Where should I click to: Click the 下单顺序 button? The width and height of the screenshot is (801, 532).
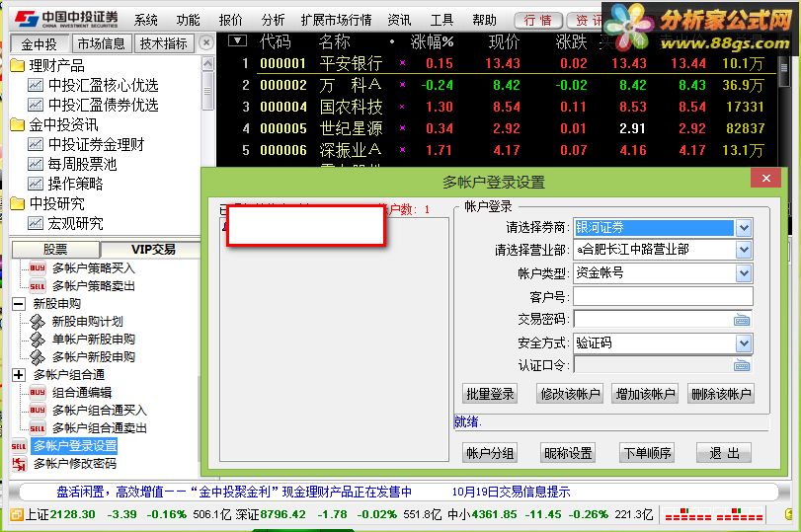tap(647, 453)
